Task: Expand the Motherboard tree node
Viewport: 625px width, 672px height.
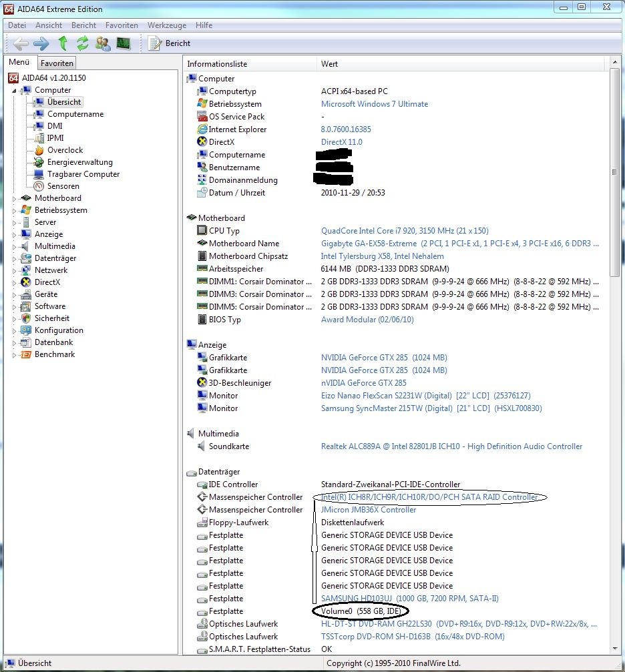Action: 14,198
